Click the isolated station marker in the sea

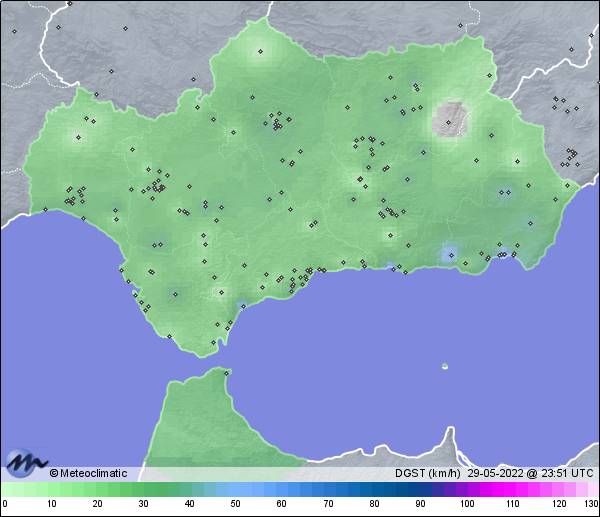(x=445, y=366)
